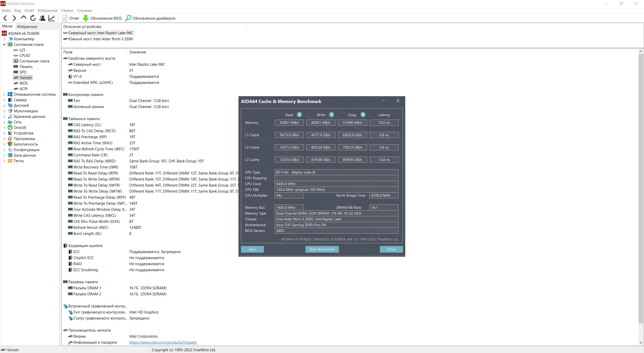
Task: Open Обновления драйверов from toolbar
Action: [150, 18]
